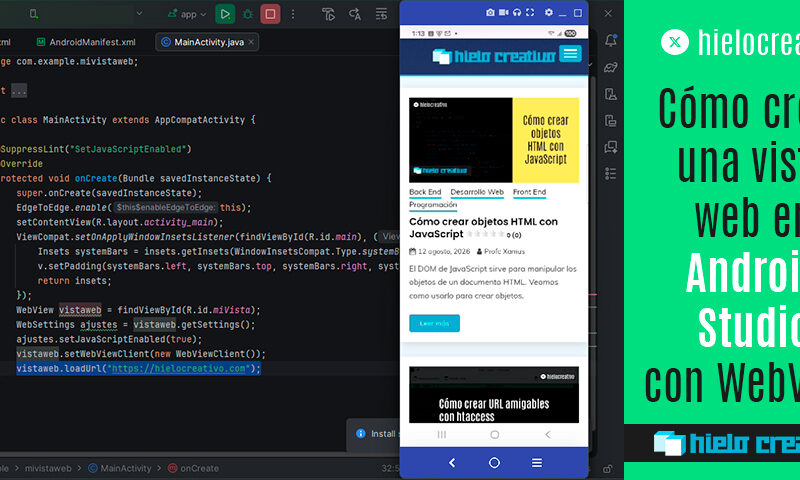Image resolution: width=800 pixels, height=480 pixels.
Task: Open the hamburger menu on hielo creativo site
Action: pos(570,54)
